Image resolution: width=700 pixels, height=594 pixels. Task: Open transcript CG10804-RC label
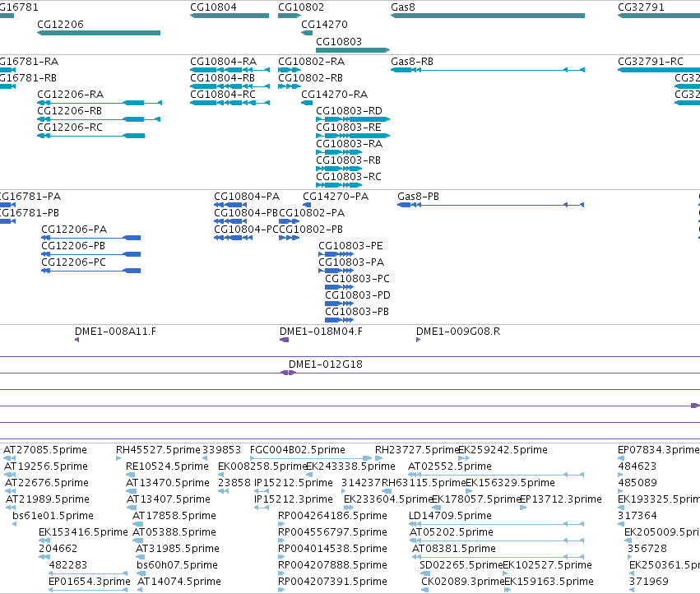point(223,95)
